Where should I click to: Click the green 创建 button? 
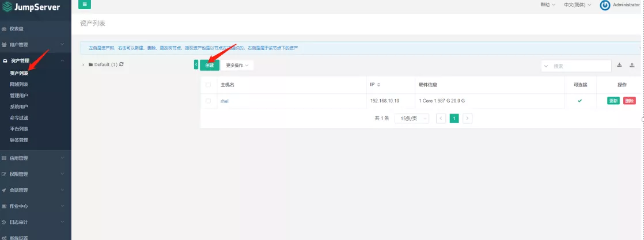coord(210,66)
